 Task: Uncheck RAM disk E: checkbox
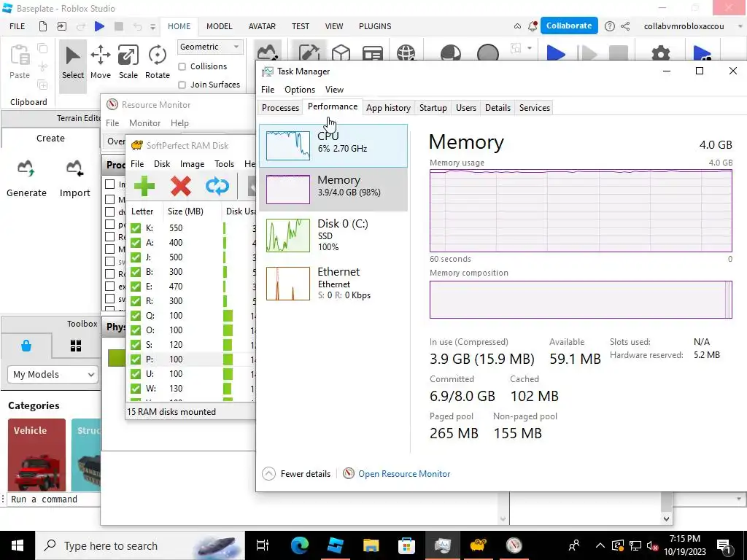[x=136, y=286]
